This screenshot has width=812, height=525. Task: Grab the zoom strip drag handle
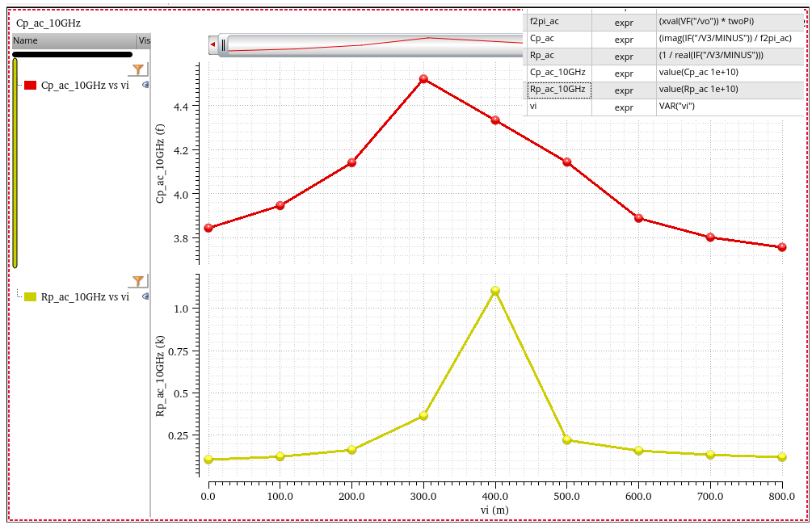pyautogui.click(x=223, y=45)
